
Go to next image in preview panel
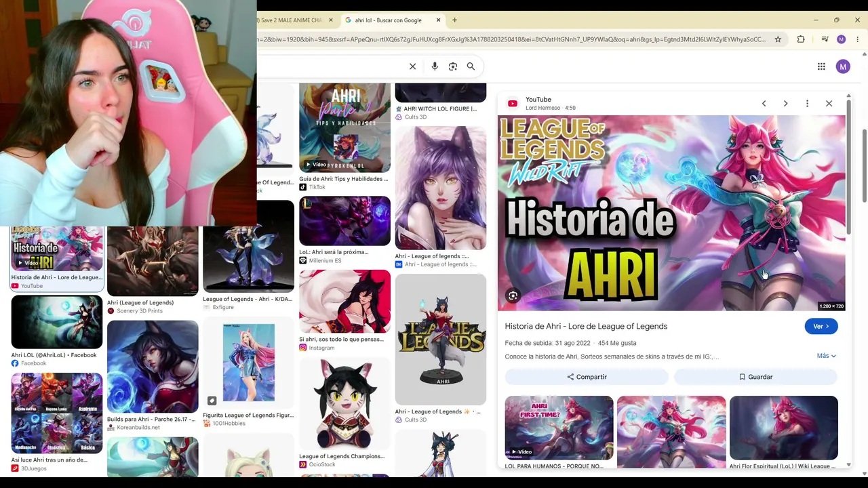tap(785, 104)
